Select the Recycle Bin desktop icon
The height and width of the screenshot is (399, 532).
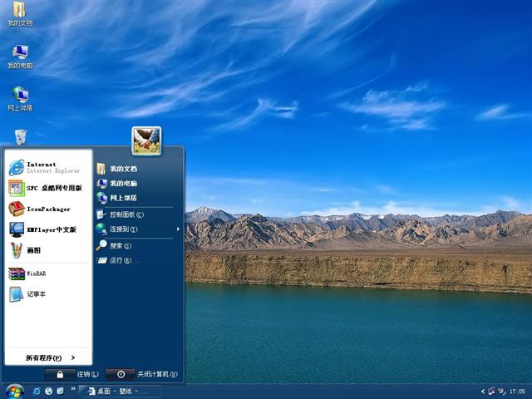(20, 136)
